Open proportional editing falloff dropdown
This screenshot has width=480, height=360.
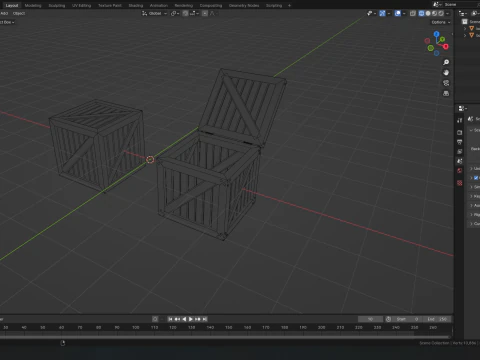pos(212,13)
